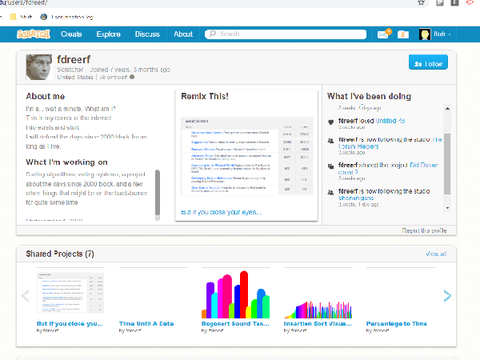Show next shared projects with right arrow

(447, 296)
